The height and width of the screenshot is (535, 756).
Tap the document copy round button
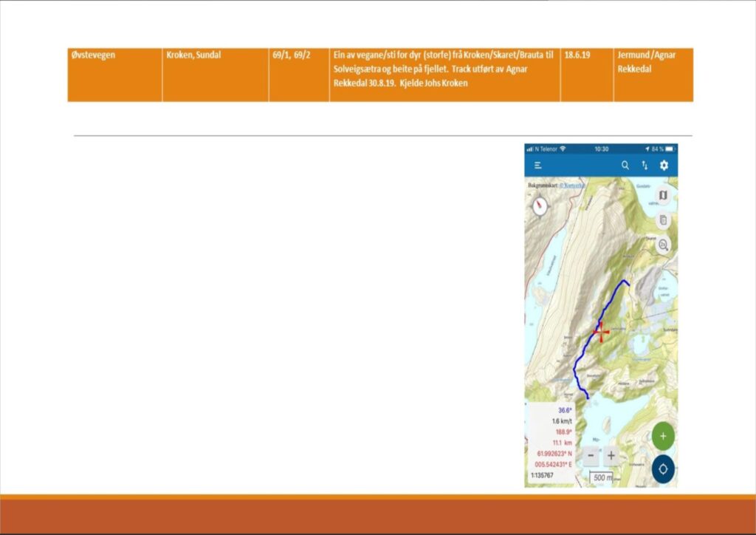[662, 220]
